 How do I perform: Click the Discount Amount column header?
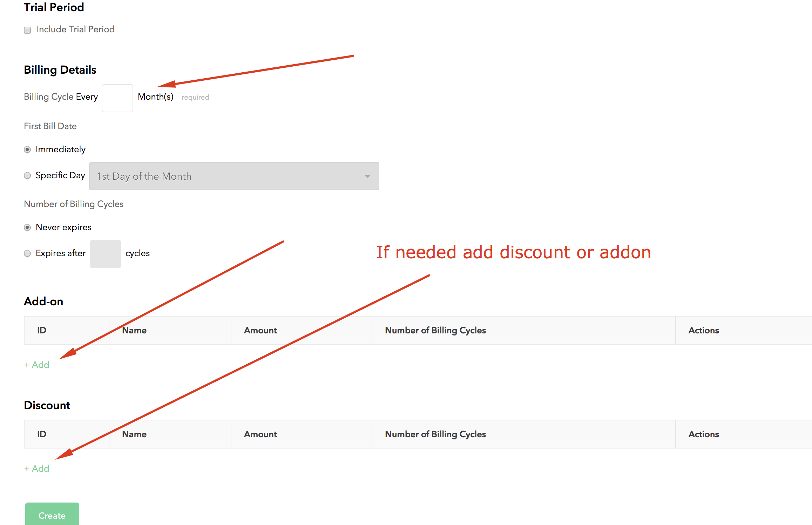260,434
